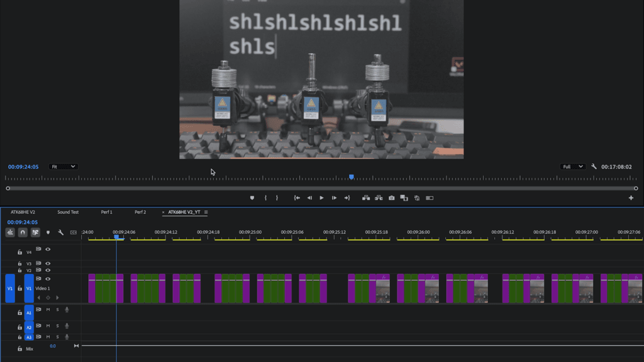Toggle sync lock on track V4
This screenshot has height=362, width=644.
(x=38, y=249)
